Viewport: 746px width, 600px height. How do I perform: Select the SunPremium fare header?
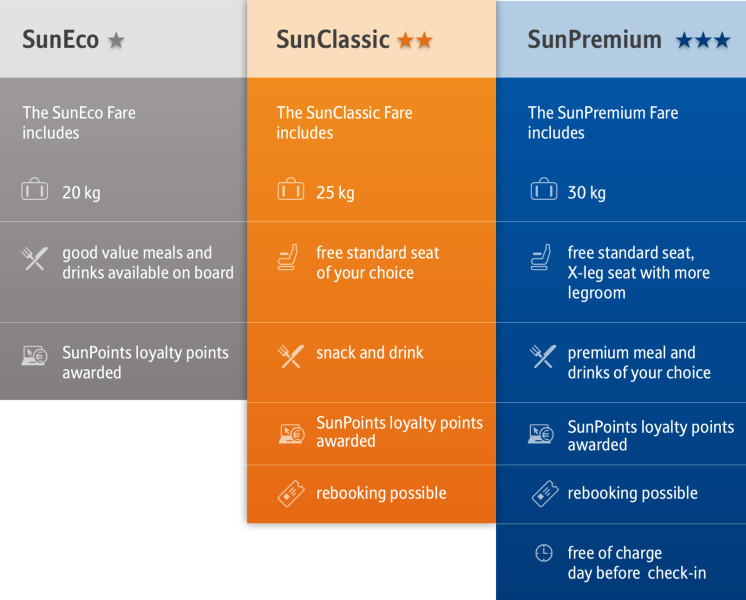coord(621,39)
